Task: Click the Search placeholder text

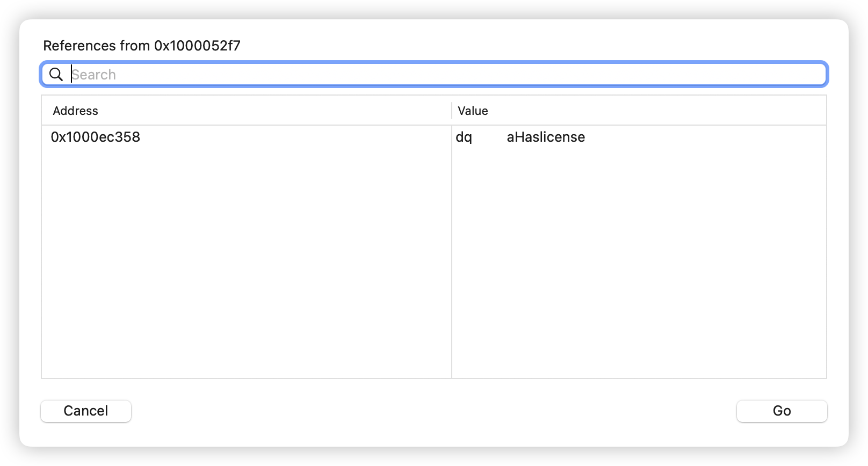Action: point(94,75)
